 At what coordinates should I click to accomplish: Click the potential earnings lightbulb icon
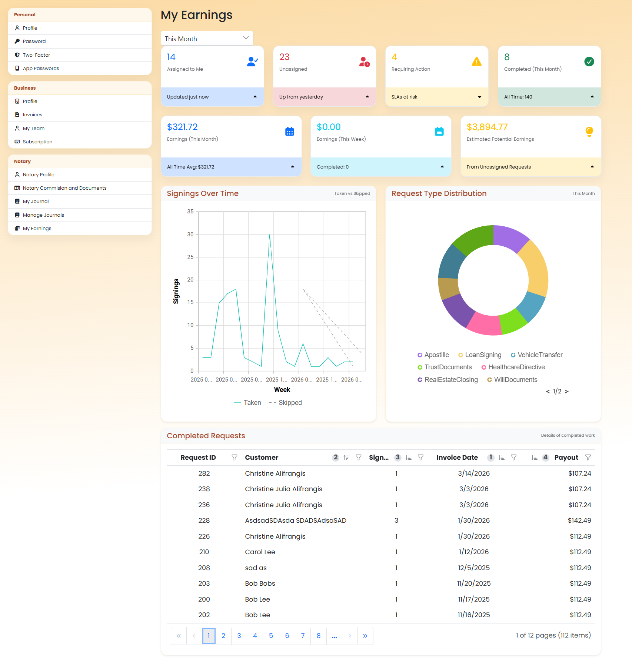589,132
